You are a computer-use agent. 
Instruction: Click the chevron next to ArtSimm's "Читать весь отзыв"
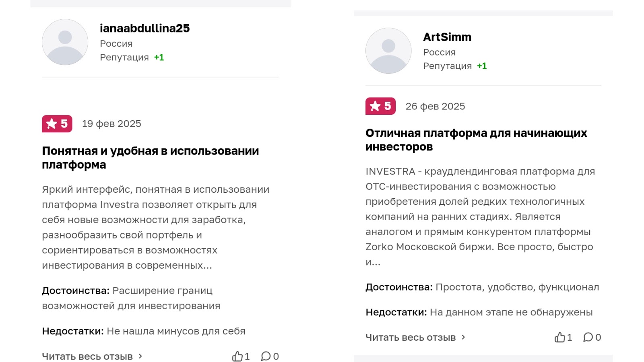click(x=463, y=337)
